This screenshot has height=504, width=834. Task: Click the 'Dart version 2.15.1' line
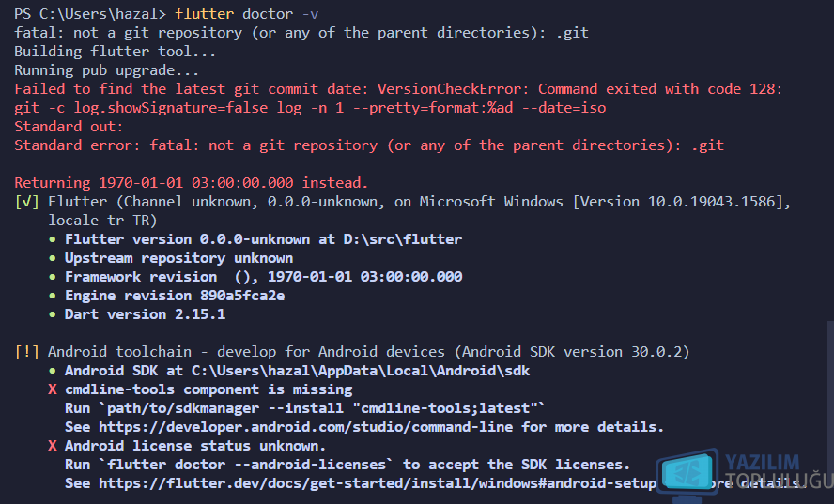click(x=145, y=314)
